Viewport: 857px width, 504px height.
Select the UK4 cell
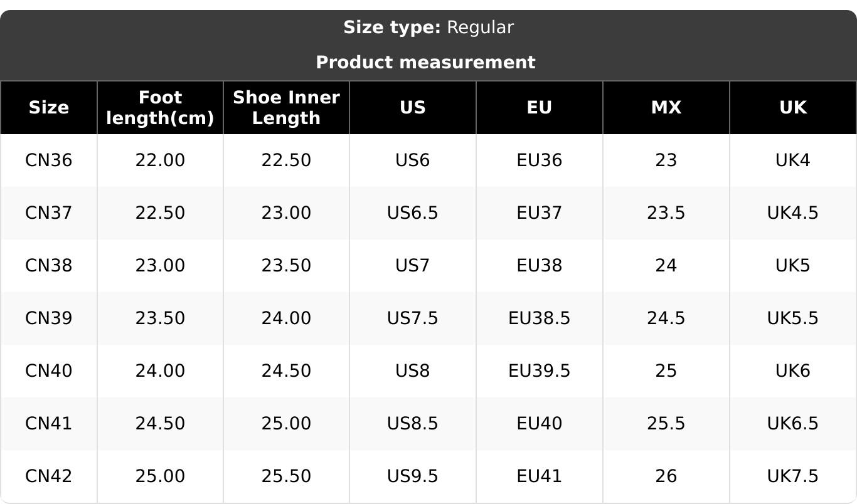pos(793,160)
